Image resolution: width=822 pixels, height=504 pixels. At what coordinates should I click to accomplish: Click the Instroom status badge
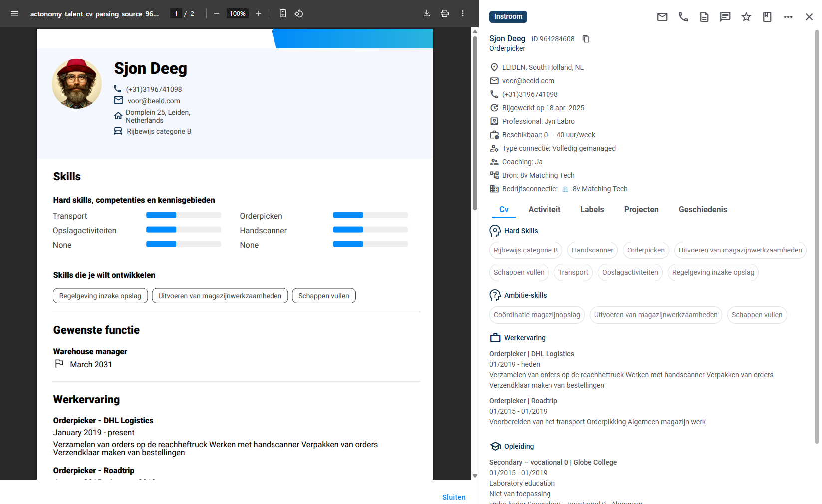pyautogui.click(x=508, y=17)
